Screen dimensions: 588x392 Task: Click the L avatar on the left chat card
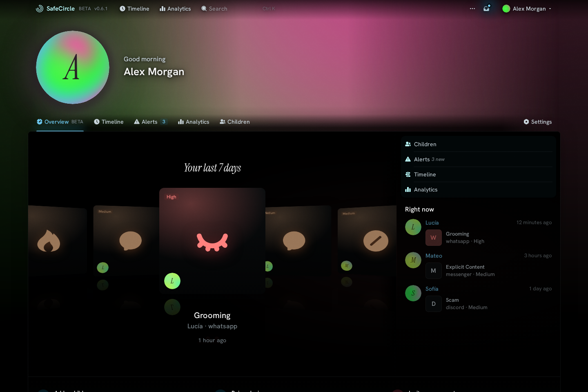[102, 267]
